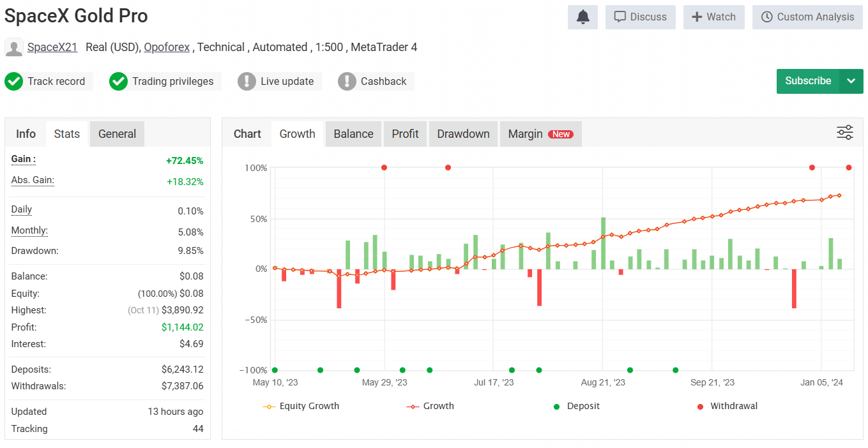Open chart settings sliders icon

pyautogui.click(x=844, y=133)
